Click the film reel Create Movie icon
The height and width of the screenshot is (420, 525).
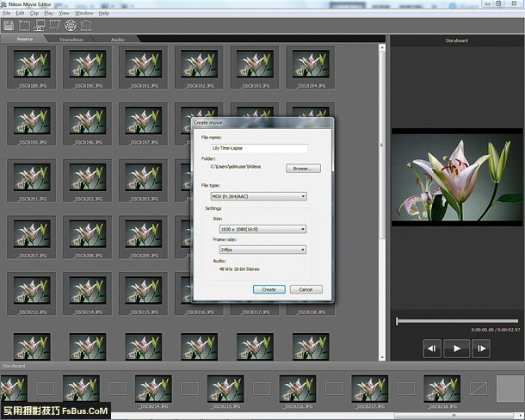pyautogui.click(x=70, y=25)
